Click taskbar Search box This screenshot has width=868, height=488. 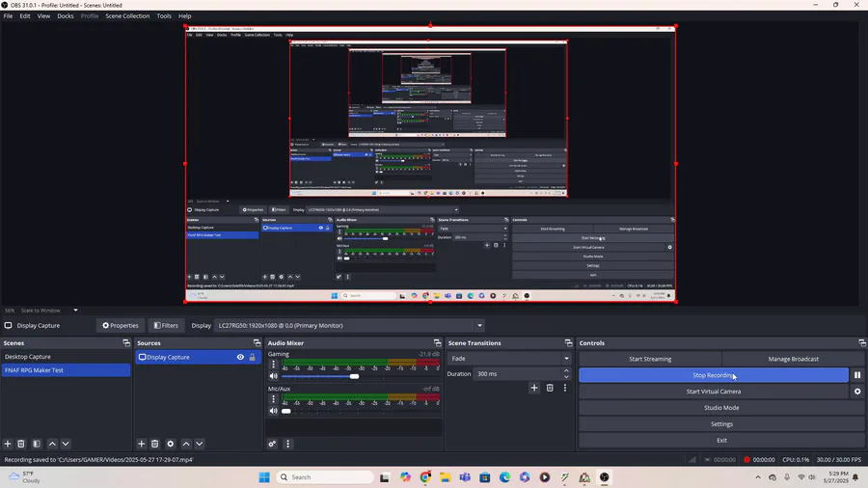point(325,477)
